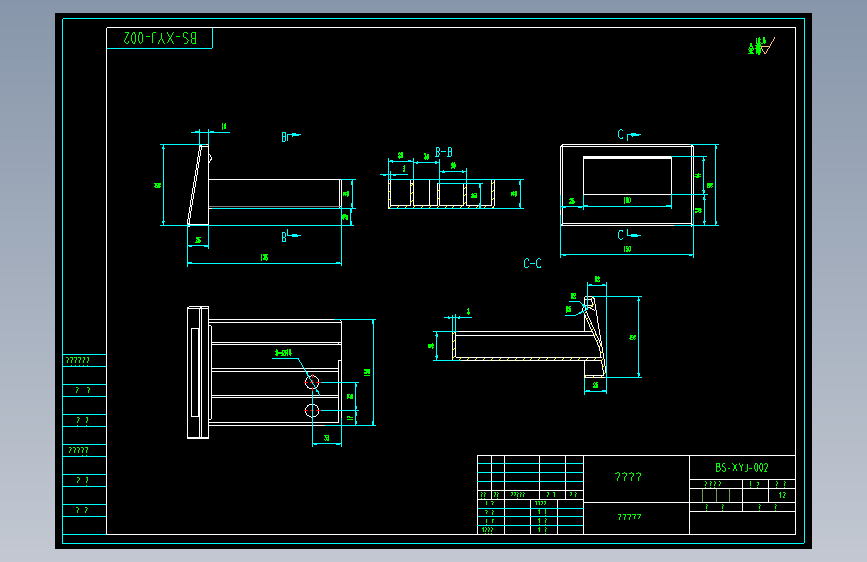Click the "?????" company field in title block
This screenshot has width=867, height=562.
click(629, 517)
